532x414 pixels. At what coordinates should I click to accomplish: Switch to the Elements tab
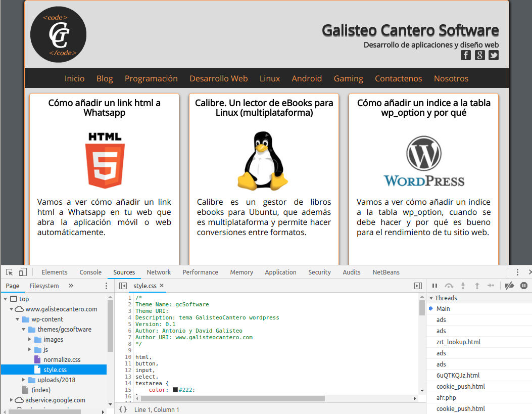[54, 272]
